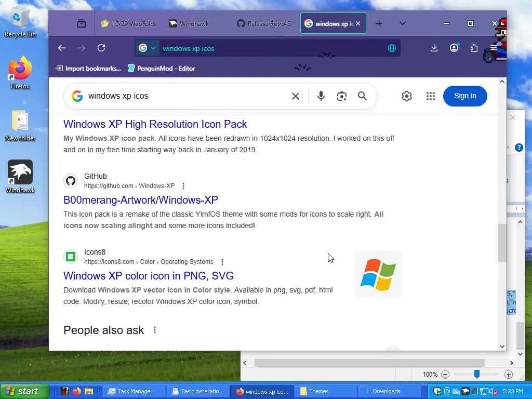Open file explorer quick launch icon
The image size is (532, 399).
pos(89,391)
